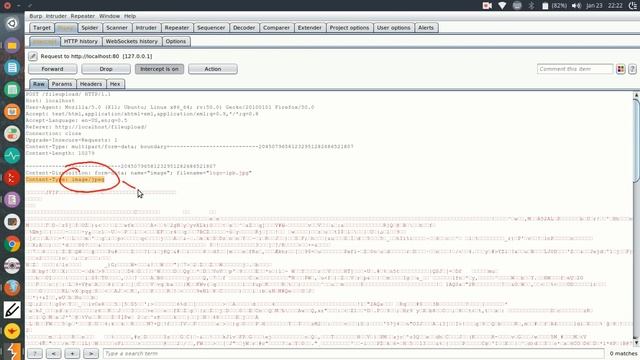This screenshot has height=360, width=640.
Task: Switch to the Spider tab
Action: click(89, 28)
